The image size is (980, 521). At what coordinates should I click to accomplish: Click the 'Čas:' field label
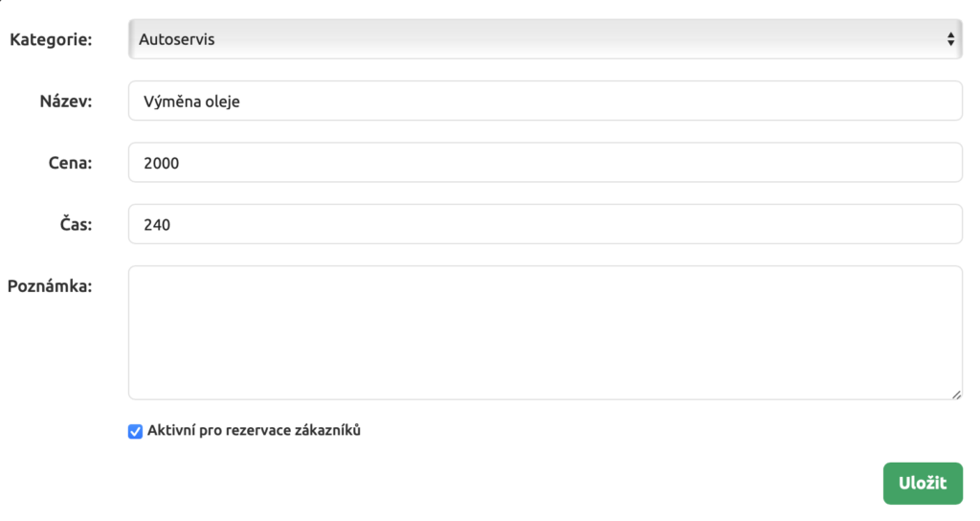[75, 224]
